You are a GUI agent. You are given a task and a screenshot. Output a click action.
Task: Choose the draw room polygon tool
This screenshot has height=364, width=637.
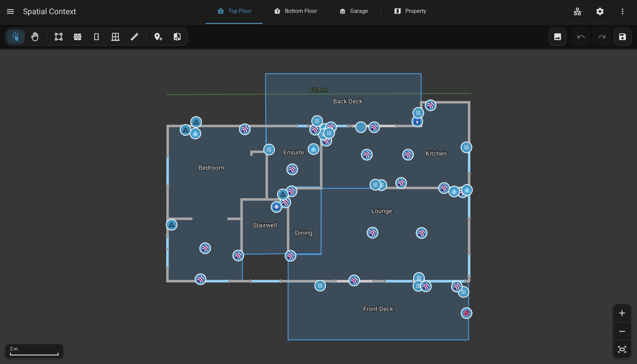[x=59, y=37]
